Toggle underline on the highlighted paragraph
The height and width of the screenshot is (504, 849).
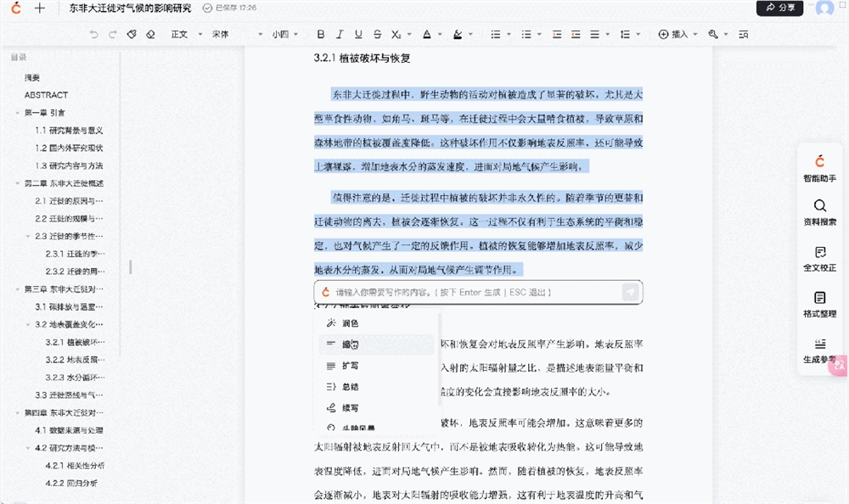point(357,34)
